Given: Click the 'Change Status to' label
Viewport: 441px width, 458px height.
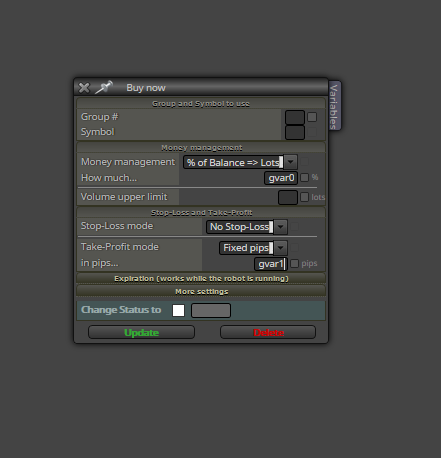Looking at the screenshot, I should click(121, 310).
